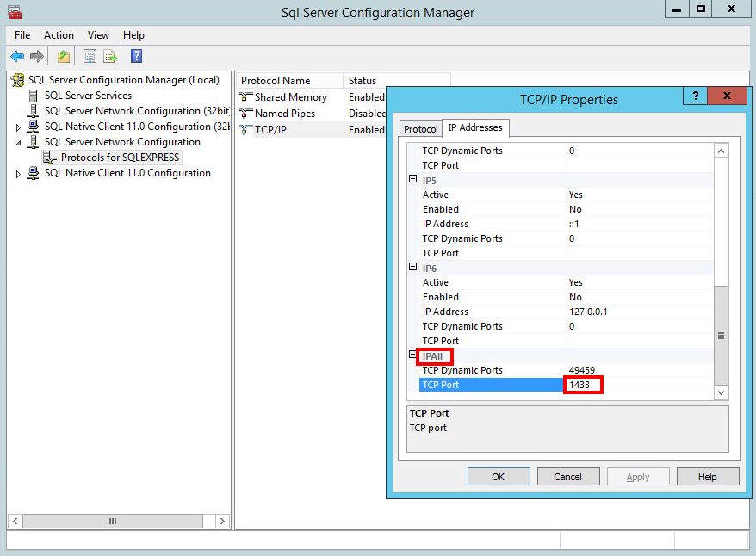Click the help question mark in TCP/IP Properties
This screenshot has width=756, height=556.
point(695,96)
